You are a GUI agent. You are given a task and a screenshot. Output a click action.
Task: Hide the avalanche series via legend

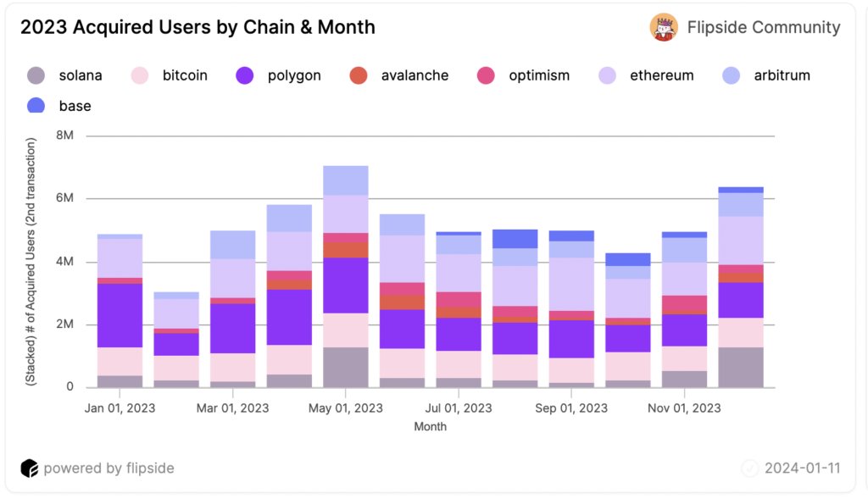pos(359,75)
